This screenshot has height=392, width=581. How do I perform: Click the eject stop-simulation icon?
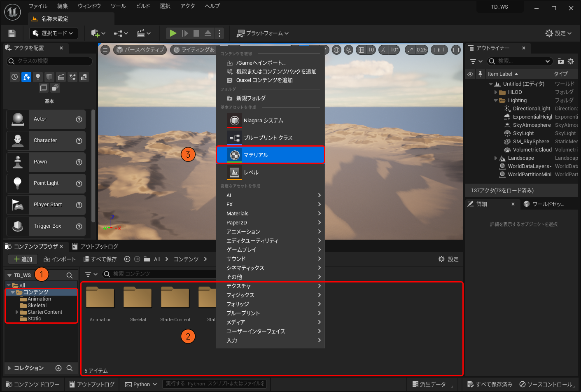pyautogui.click(x=208, y=33)
